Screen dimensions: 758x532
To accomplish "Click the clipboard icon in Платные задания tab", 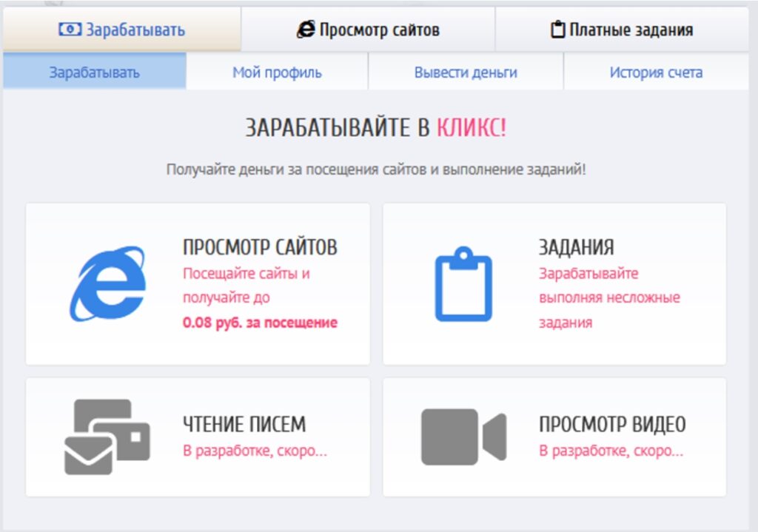I will tap(558, 30).
